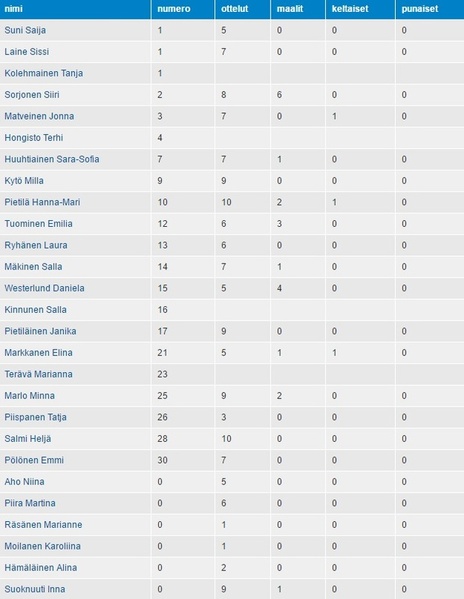
Task: Sort by maalit column header
Action: coord(290,9)
